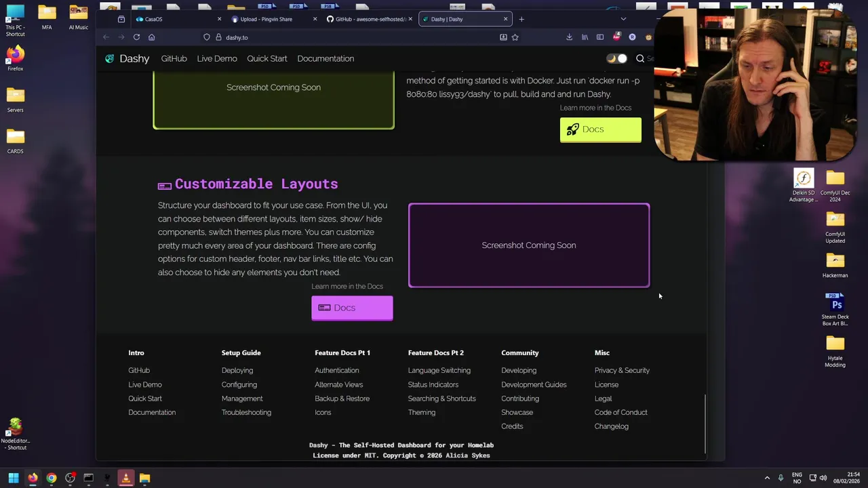Open the Windows Start menu
The height and width of the screenshot is (488, 868).
[14, 478]
